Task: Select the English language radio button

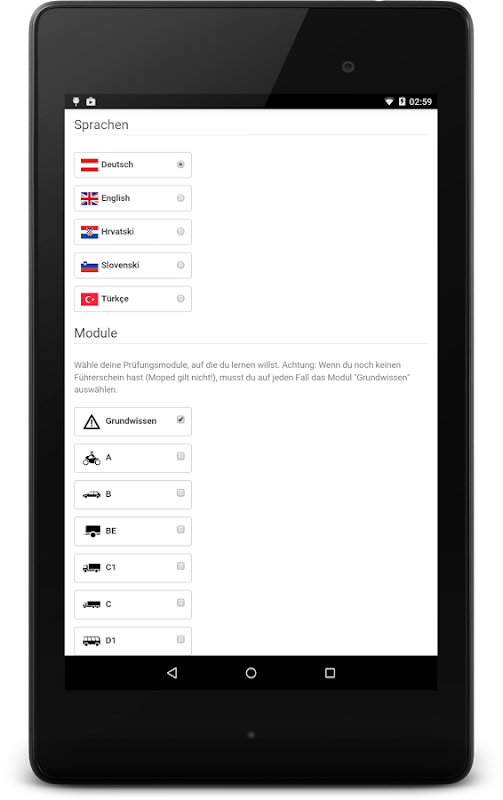Action: (181, 198)
